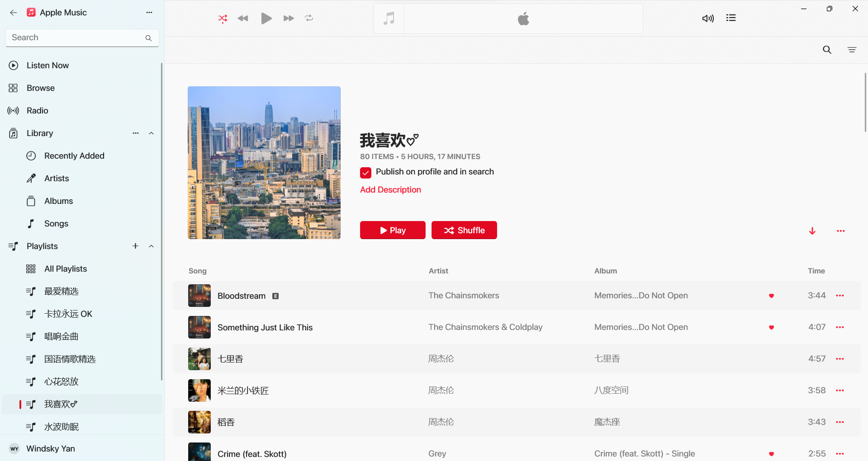Click the 米兰的小铁匠 song thumbnail

(x=199, y=390)
